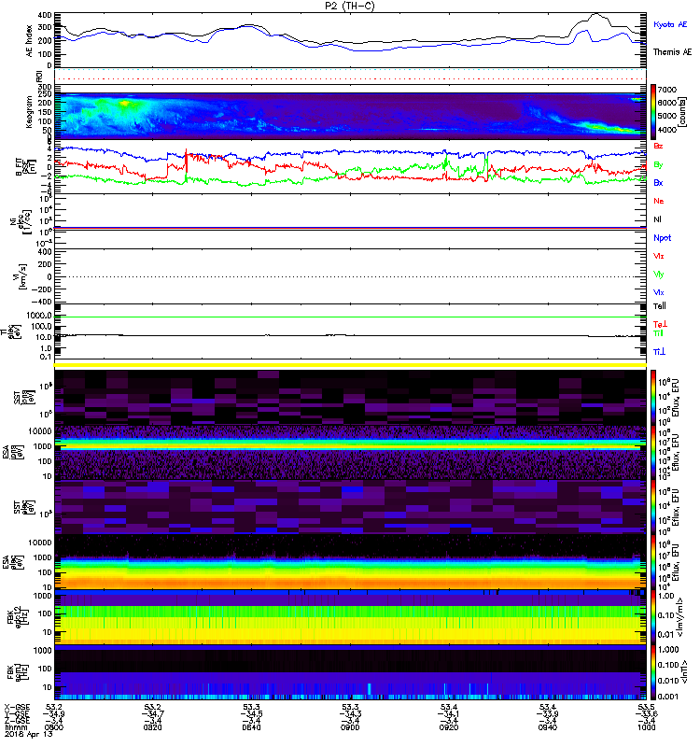
Task: Select the 0820 time tick label
Action: (x=152, y=728)
